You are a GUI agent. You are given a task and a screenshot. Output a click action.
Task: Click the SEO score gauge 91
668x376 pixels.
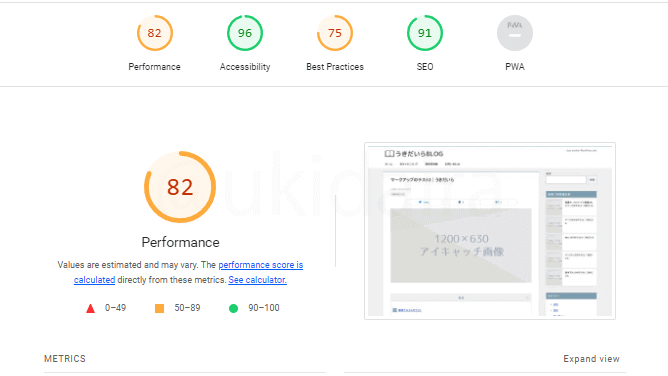[425, 33]
